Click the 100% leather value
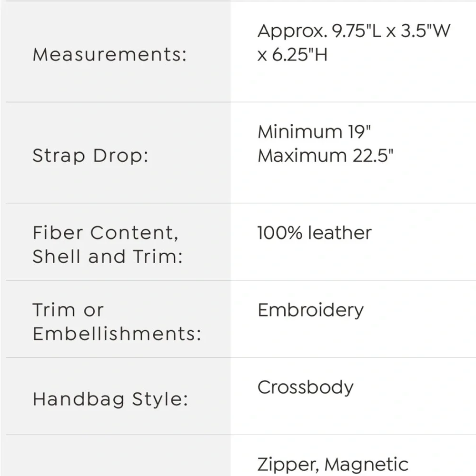 (315, 233)
